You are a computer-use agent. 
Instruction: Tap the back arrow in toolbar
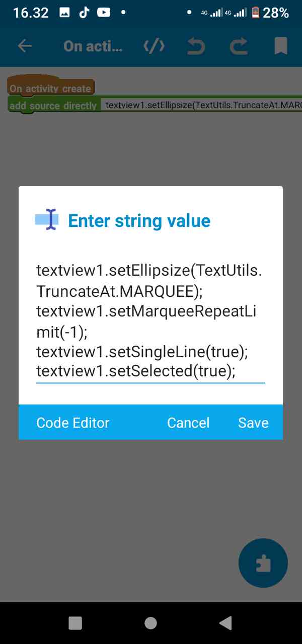click(25, 46)
